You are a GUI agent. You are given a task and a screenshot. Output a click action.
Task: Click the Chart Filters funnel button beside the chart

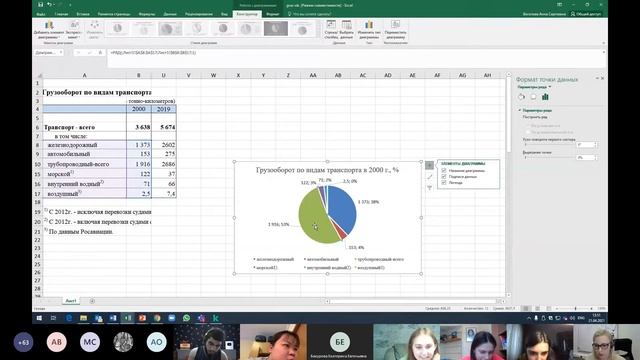pyautogui.click(x=429, y=188)
